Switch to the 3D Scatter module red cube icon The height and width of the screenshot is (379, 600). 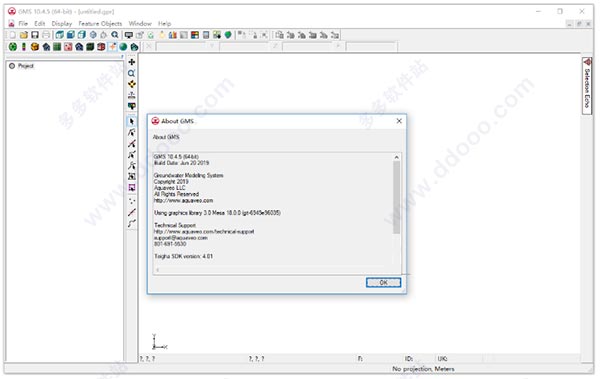(x=101, y=47)
